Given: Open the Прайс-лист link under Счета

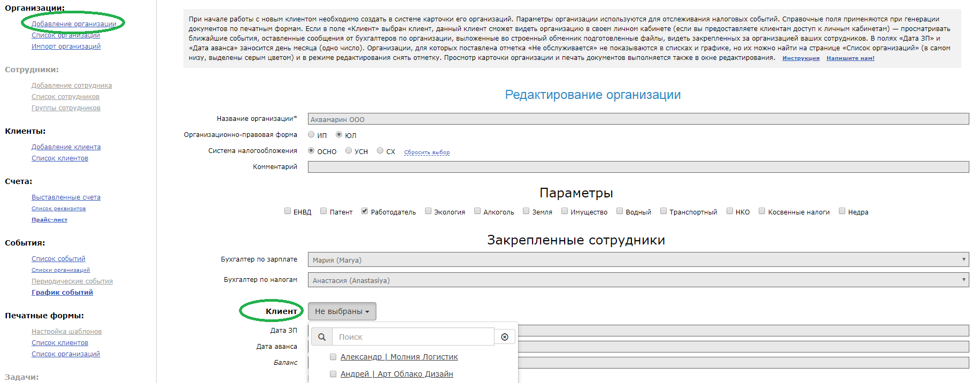Looking at the screenshot, I should click(x=49, y=220).
